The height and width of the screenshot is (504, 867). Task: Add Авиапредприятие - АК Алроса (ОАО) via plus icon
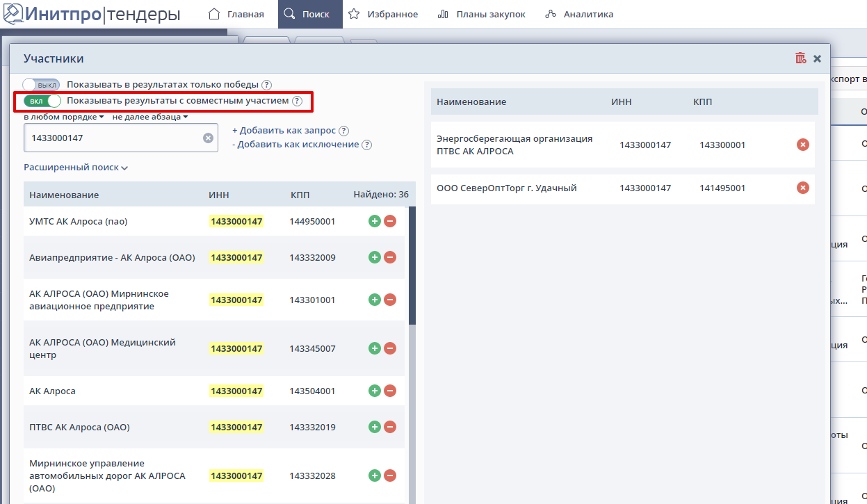tap(374, 257)
